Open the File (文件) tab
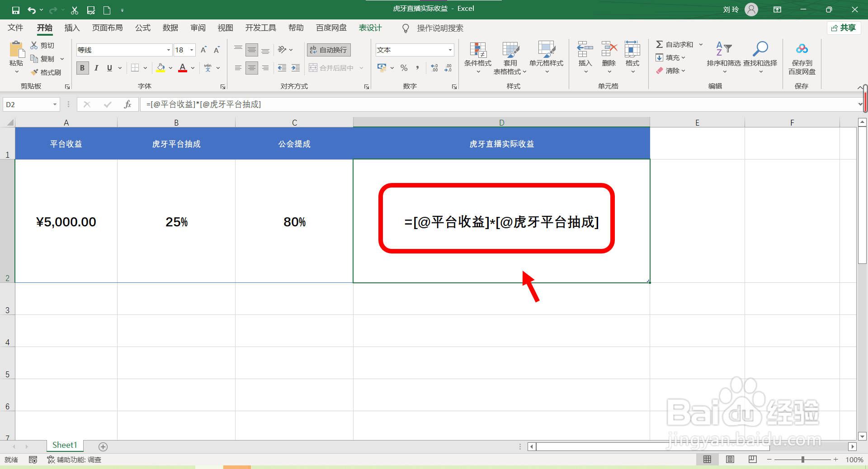This screenshot has height=469, width=868. (15, 28)
